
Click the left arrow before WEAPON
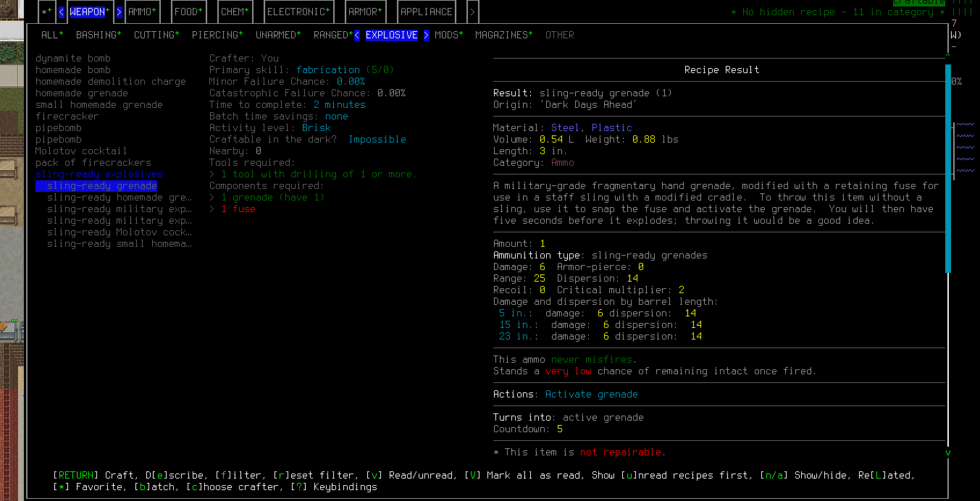62,12
